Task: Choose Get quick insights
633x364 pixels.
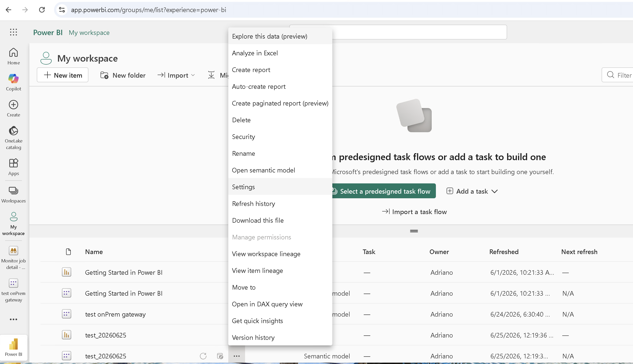Action: (x=280, y=321)
